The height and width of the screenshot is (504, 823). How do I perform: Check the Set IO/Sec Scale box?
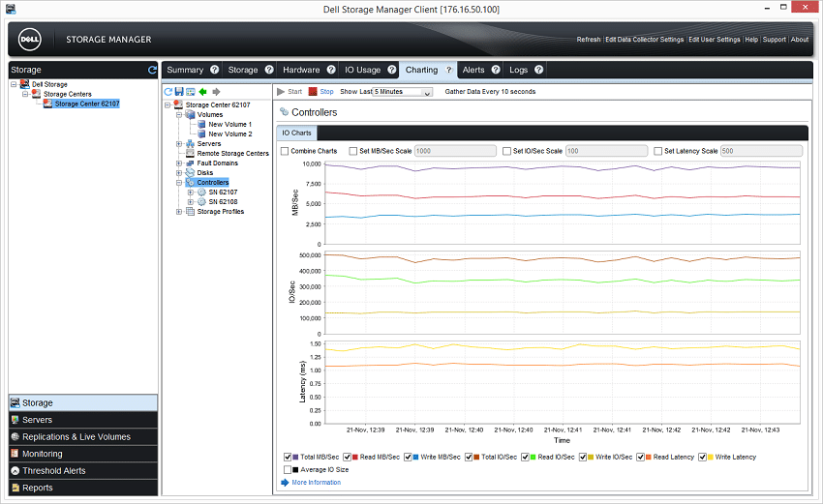pyautogui.click(x=507, y=151)
